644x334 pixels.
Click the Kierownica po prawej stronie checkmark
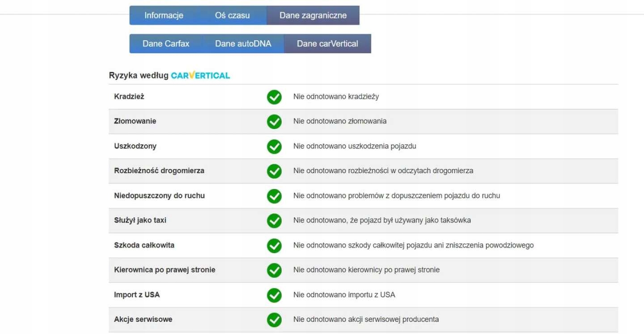pos(274,270)
